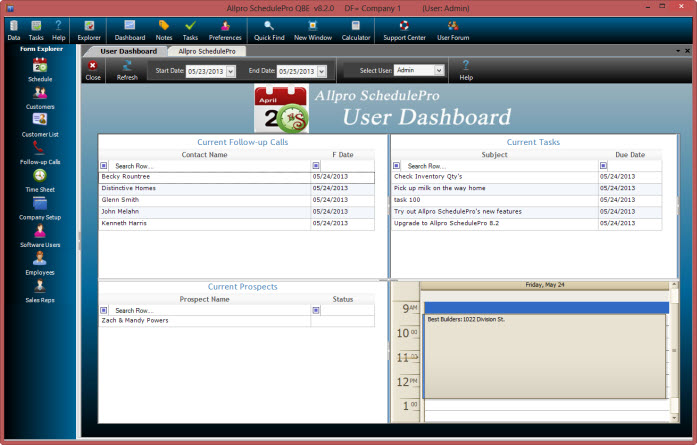This screenshot has width=697, height=445.
Task: Click the Contact Name Search Row field
Action: click(x=209, y=166)
